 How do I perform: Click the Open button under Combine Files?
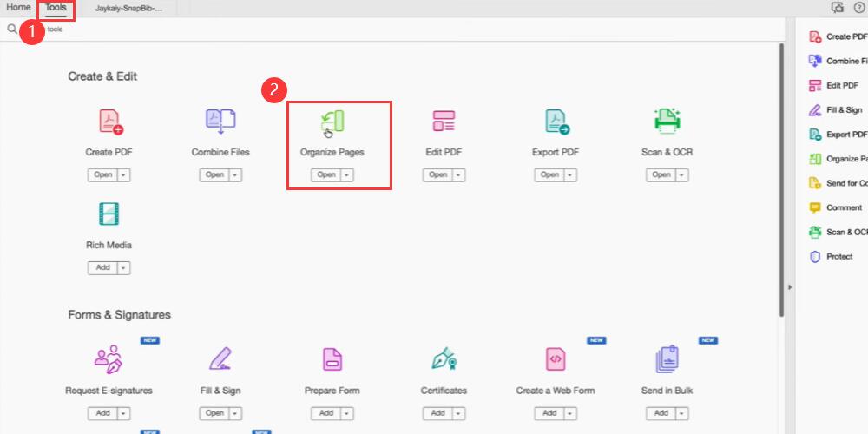click(214, 175)
